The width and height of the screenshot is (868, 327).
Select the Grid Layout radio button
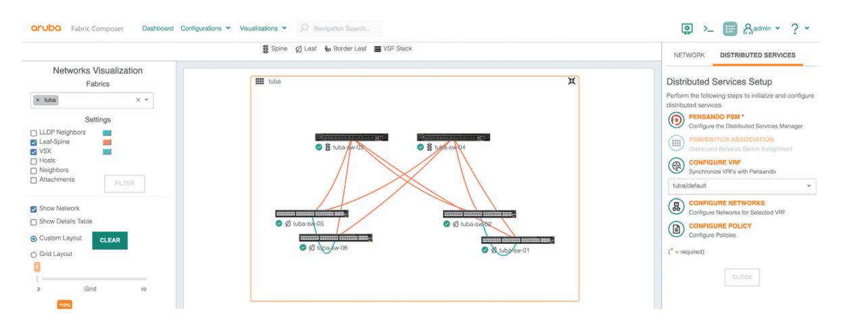pyautogui.click(x=34, y=255)
